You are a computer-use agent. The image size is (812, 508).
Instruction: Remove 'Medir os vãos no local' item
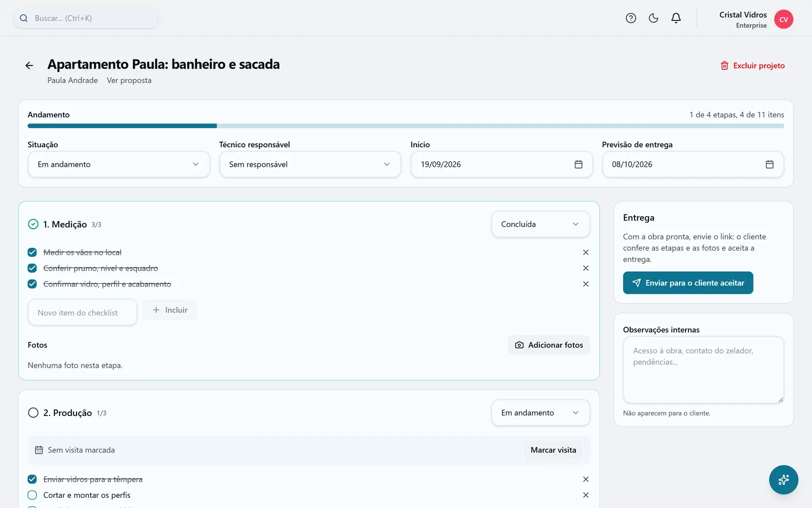click(586, 252)
